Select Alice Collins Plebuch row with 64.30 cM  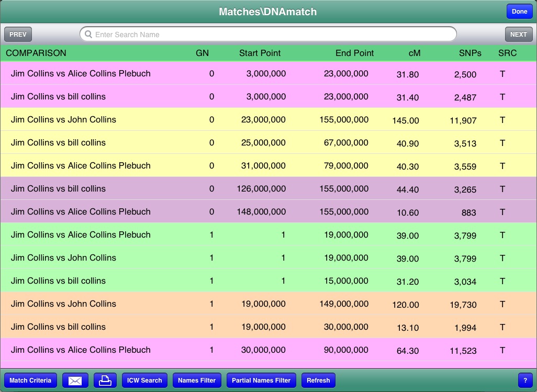click(268, 350)
